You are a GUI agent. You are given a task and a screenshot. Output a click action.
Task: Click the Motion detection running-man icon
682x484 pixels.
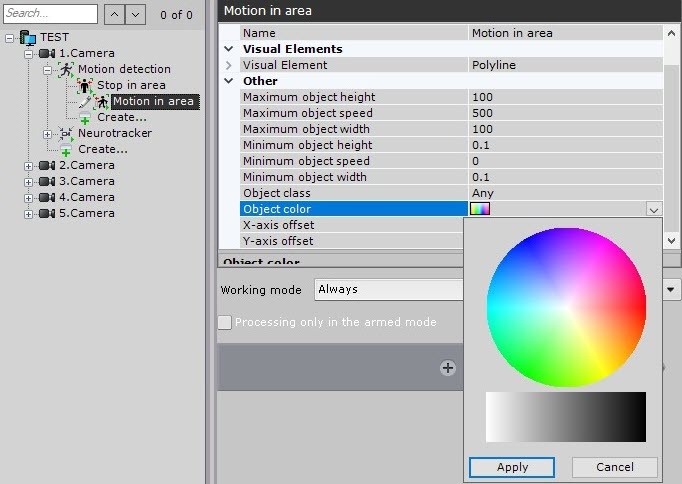tap(66, 69)
